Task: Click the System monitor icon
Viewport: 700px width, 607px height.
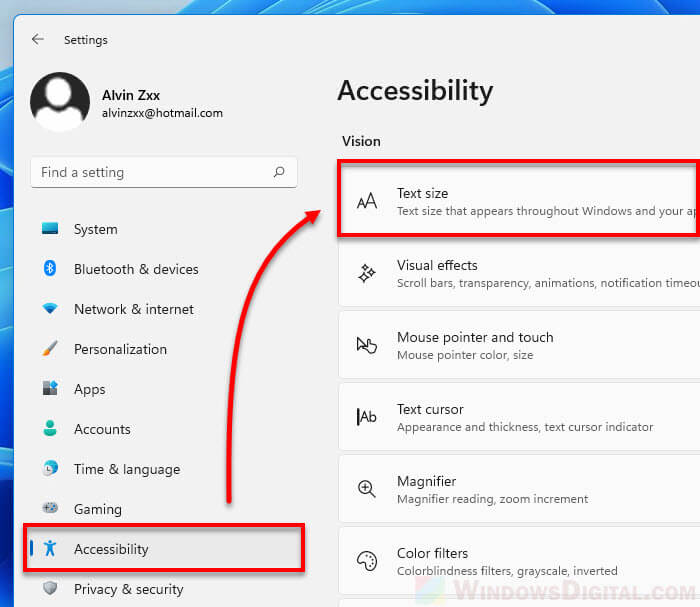Action: (x=50, y=229)
